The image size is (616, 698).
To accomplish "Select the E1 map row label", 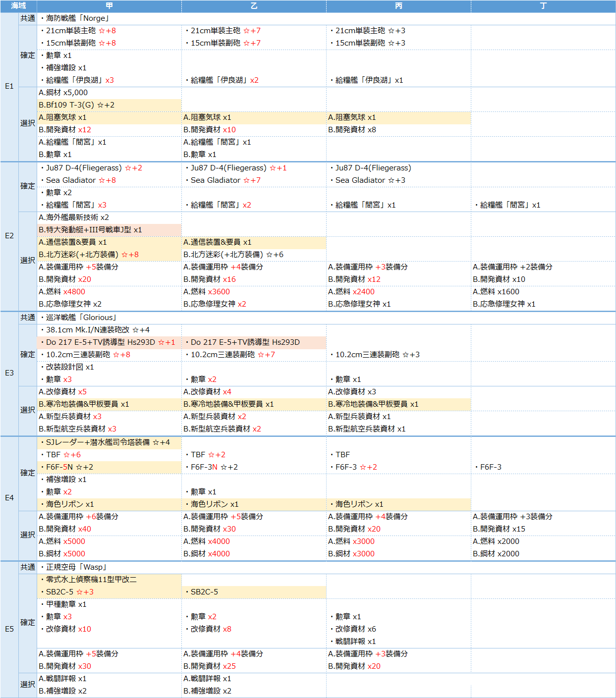I will tap(9, 86).
